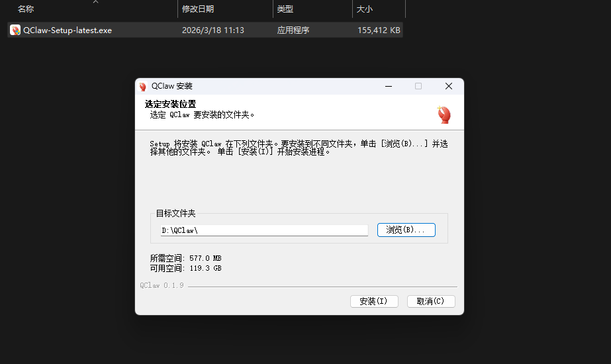Image resolution: width=611 pixels, height=364 pixels.
Task: Cancel setup with 取消(C) button
Action: [x=431, y=301]
